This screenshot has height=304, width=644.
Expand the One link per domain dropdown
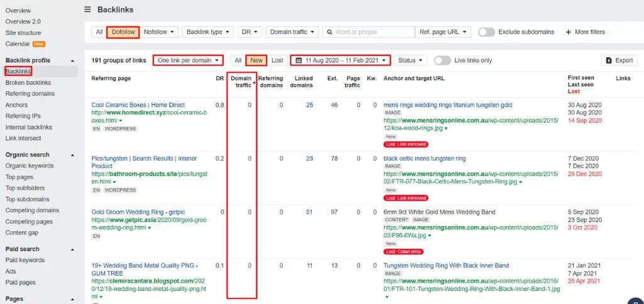click(x=188, y=60)
